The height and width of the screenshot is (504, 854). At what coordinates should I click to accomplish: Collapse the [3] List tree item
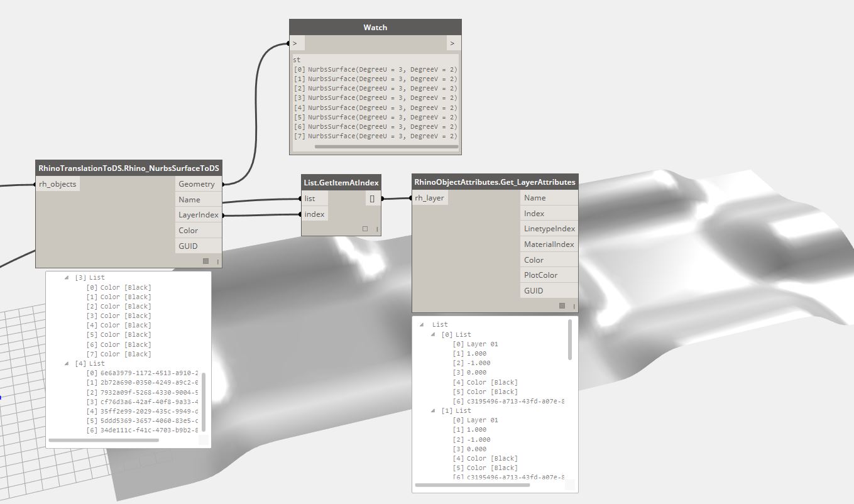pos(67,277)
